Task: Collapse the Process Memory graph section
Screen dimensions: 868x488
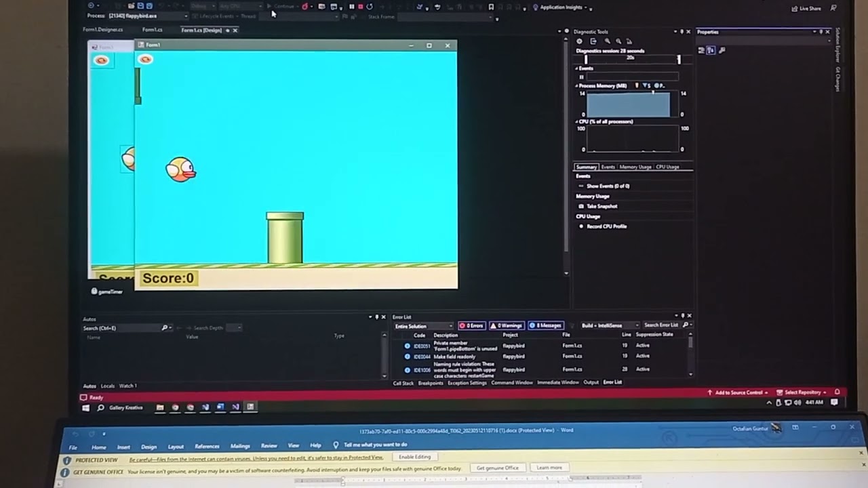Action: click(577, 86)
